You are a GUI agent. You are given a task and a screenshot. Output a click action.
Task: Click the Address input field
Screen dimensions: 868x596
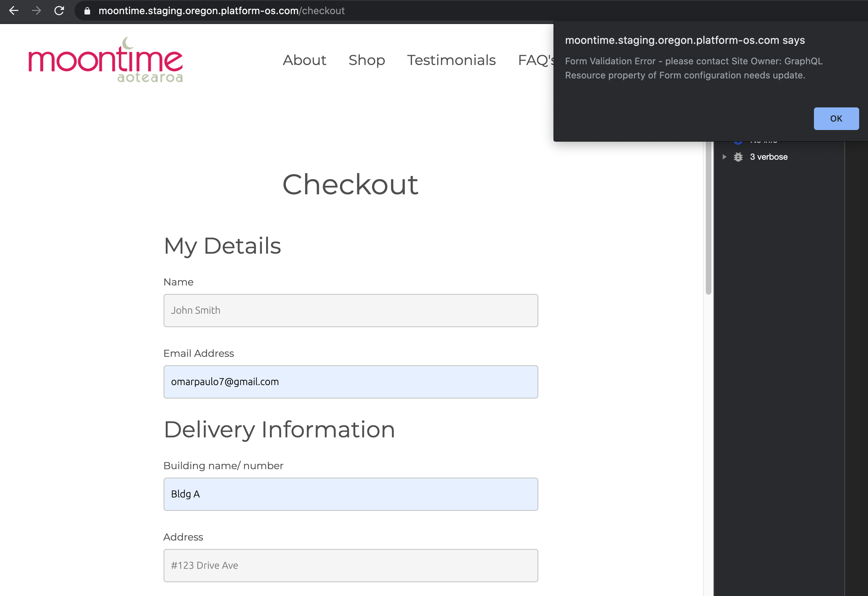click(x=350, y=565)
